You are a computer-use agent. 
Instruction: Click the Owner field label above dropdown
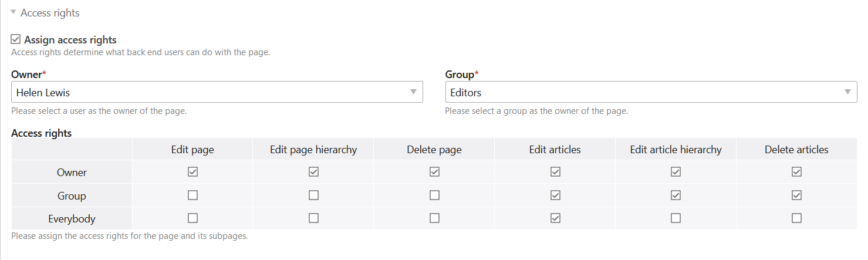click(28, 75)
